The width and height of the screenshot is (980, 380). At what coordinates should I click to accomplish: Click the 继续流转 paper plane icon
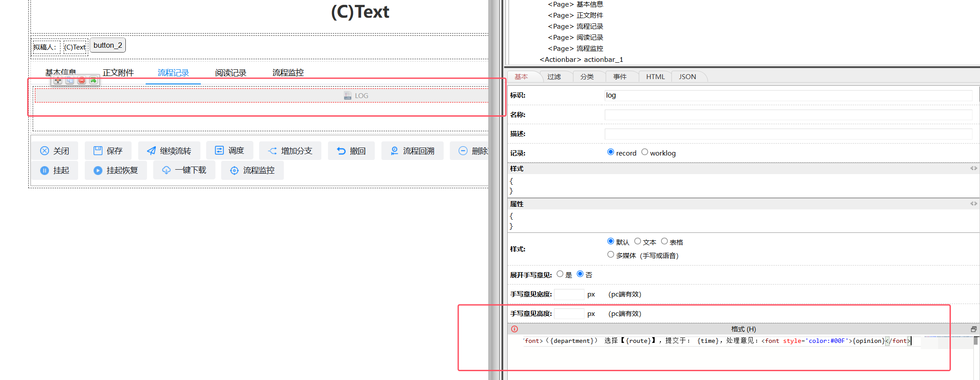[x=151, y=151]
